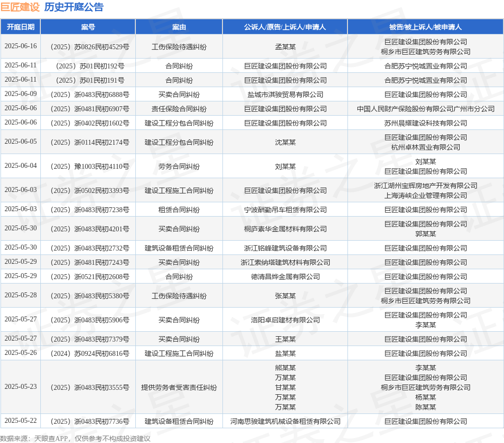This screenshot has width=504, height=443.
Task: Click the 巨匠建设 title text
Action: [20, 7]
